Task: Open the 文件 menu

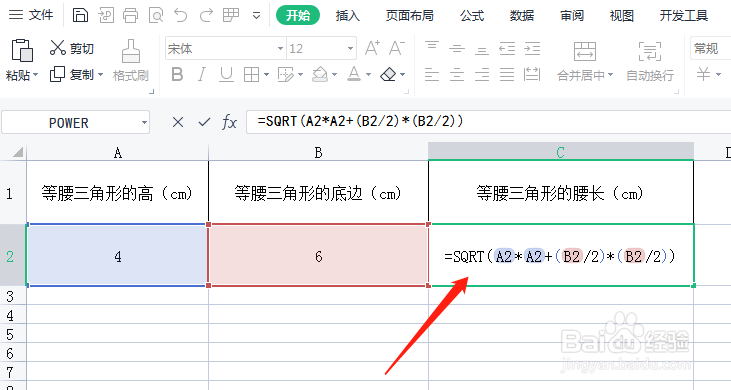Action: [x=31, y=15]
